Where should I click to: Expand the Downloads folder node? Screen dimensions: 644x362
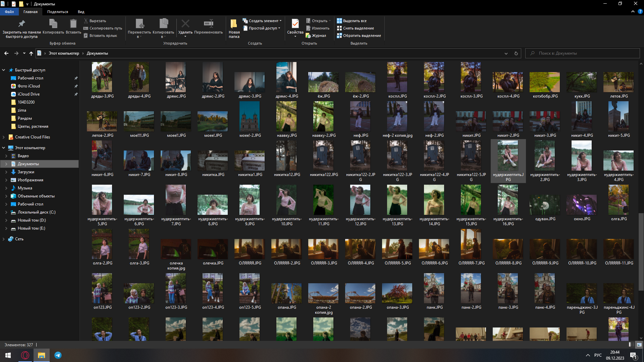[x=6, y=172]
